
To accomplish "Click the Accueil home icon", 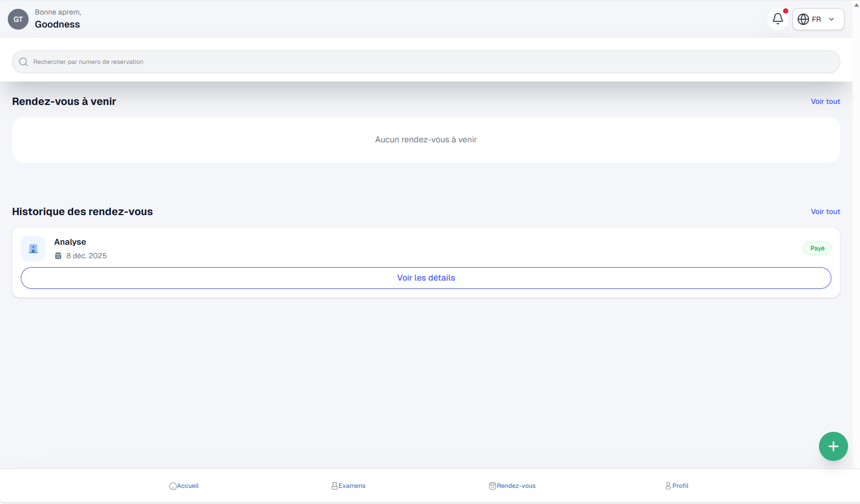I will coord(173,486).
